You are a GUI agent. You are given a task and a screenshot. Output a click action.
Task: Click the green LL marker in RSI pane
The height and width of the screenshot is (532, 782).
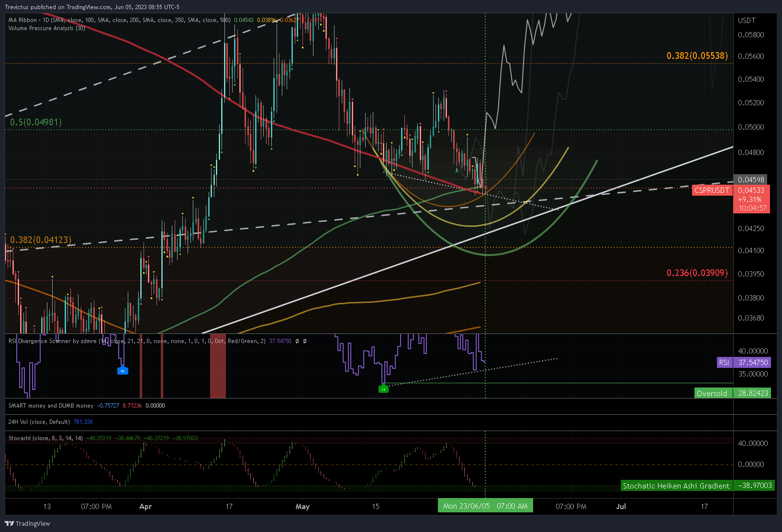(383, 389)
